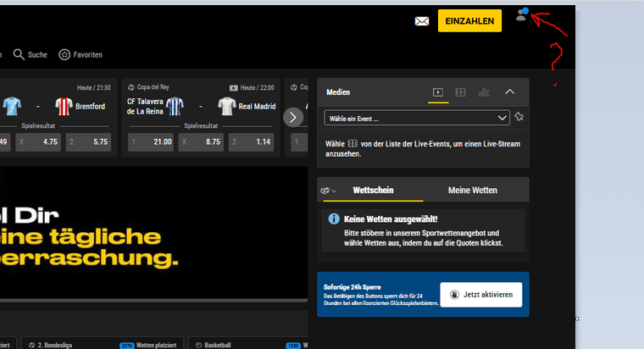
Task: Switch to the Wettschein tab
Action: pos(373,190)
